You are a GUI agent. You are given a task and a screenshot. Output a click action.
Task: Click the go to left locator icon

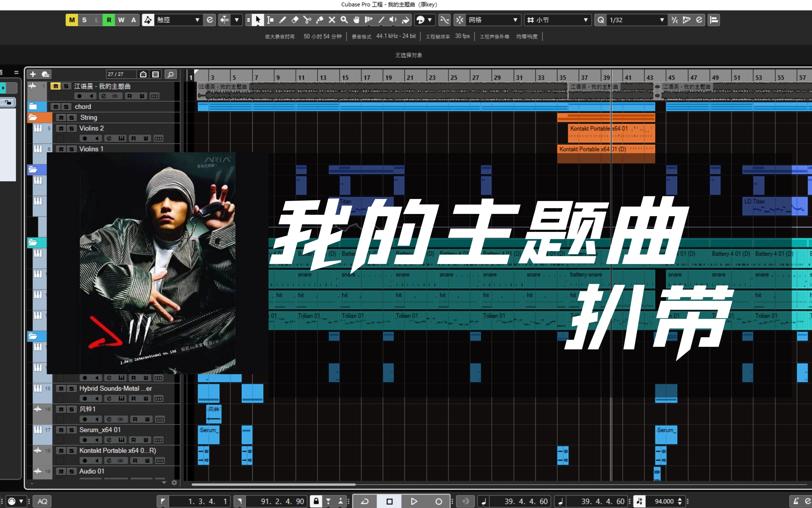tap(163, 501)
